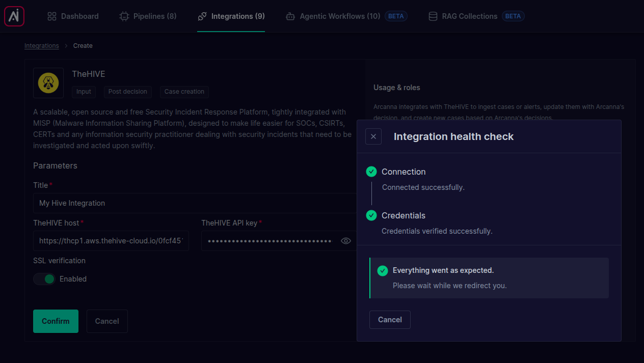The width and height of the screenshot is (644, 363).
Task: Click the Connection green check icon
Action: pos(371,172)
